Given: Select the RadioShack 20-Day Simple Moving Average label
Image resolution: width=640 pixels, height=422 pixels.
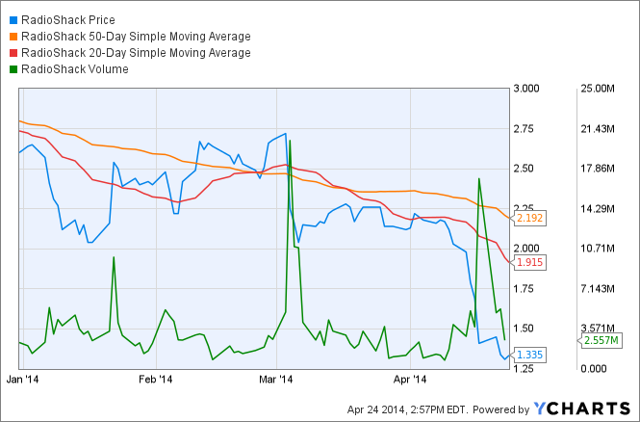Looking at the screenshot, I should click(136, 53).
